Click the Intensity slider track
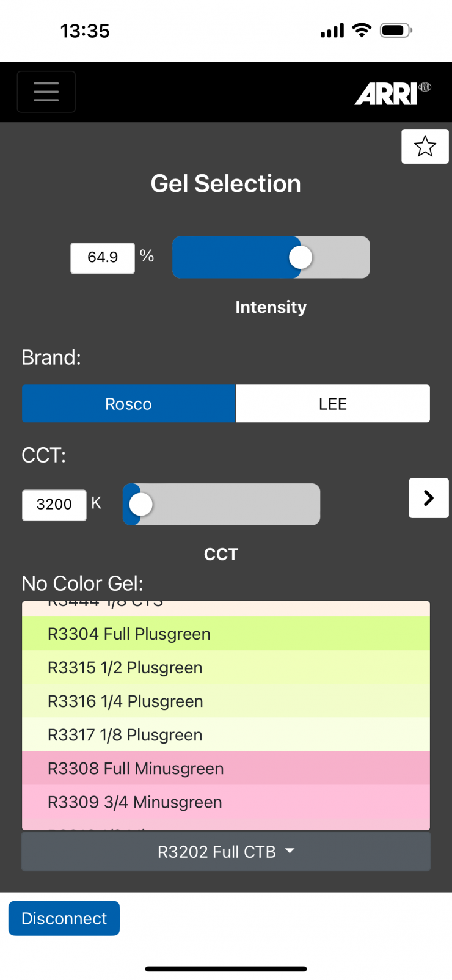This screenshot has width=452, height=980. point(271,258)
